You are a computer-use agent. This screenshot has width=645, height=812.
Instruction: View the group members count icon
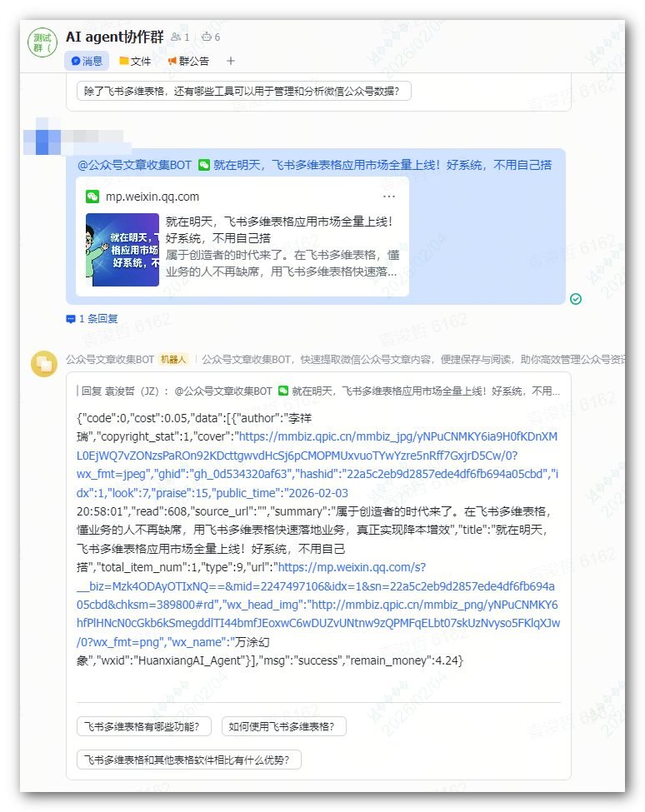(176, 37)
